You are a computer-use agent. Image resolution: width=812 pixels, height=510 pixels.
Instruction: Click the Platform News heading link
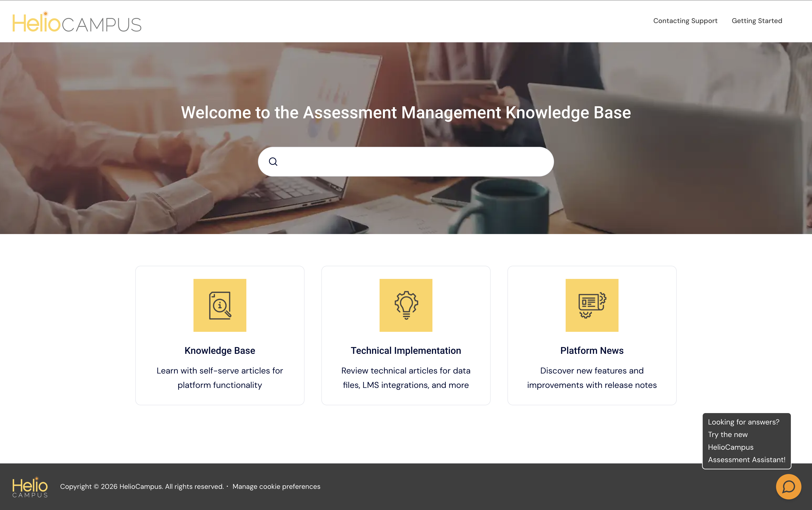click(x=592, y=350)
